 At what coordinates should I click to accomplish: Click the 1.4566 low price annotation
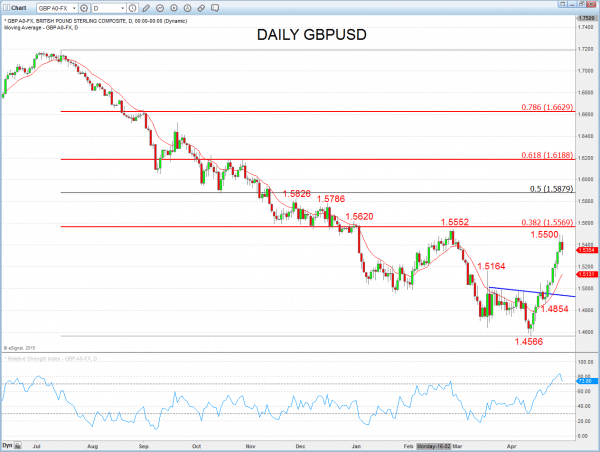(x=528, y=342)
